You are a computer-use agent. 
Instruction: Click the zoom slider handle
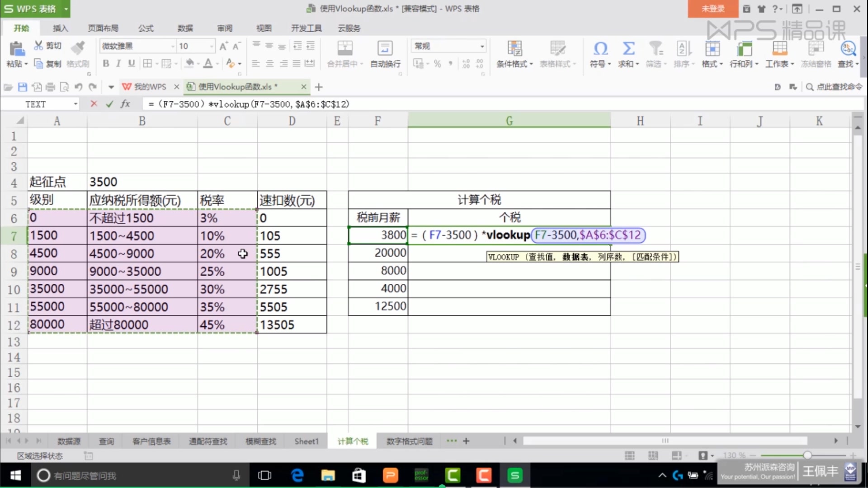(x=807, y=455)
